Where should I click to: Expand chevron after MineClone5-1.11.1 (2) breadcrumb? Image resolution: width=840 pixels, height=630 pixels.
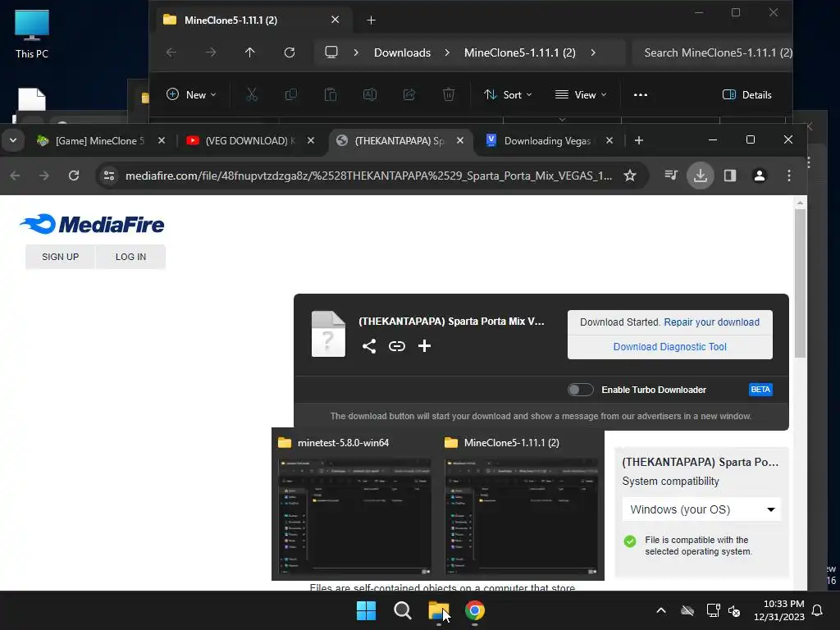[592, 52]
